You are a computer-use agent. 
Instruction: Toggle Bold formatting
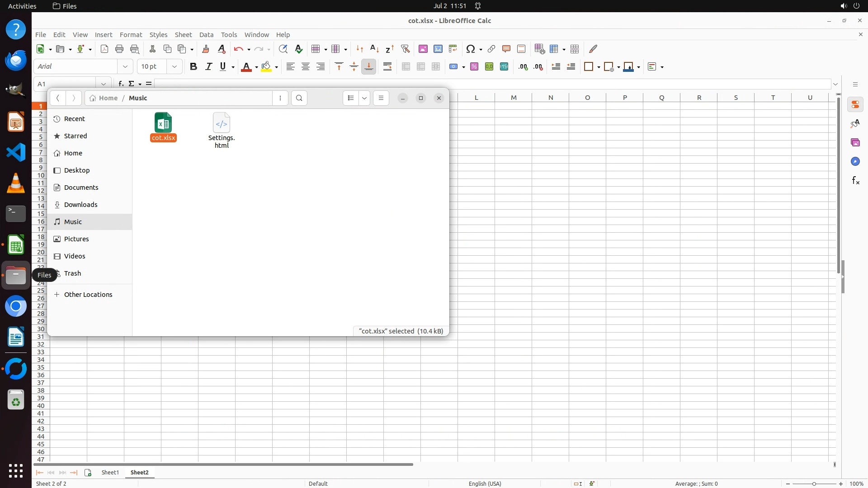pyautogui.click(x=193, y=66)
